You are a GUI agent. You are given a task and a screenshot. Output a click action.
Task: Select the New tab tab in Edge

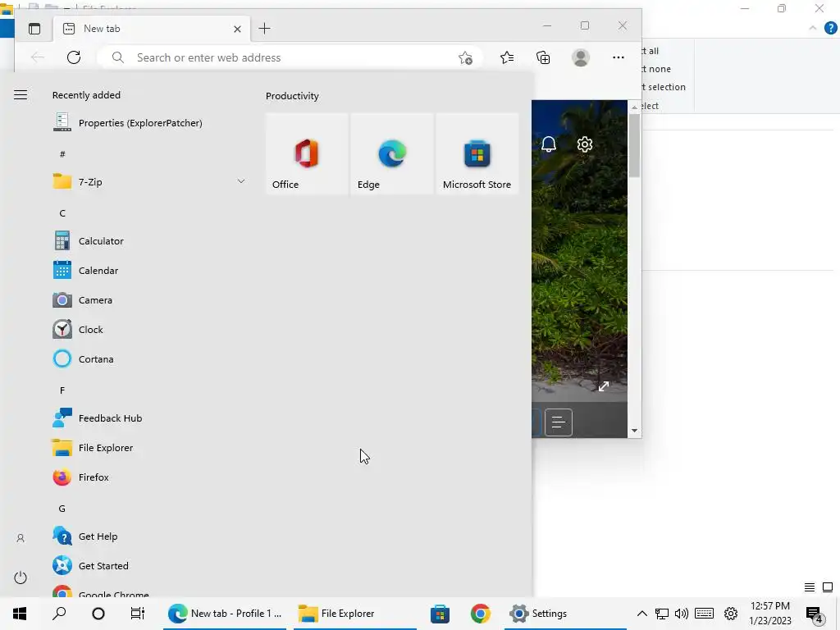[x=150, y=29]
